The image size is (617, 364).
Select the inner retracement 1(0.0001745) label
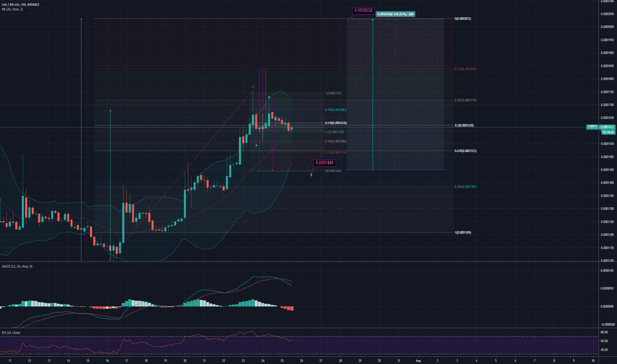pyautogui.click(x=333, y=94)
